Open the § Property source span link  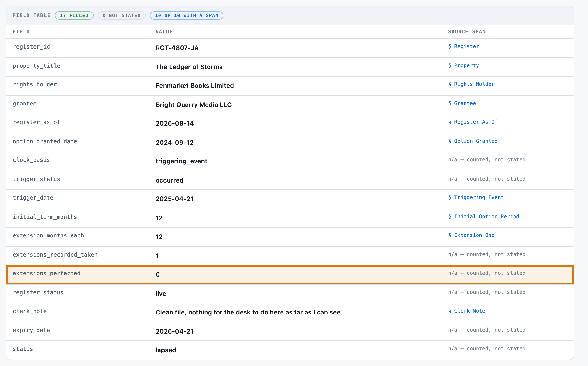tap(463, 65)
